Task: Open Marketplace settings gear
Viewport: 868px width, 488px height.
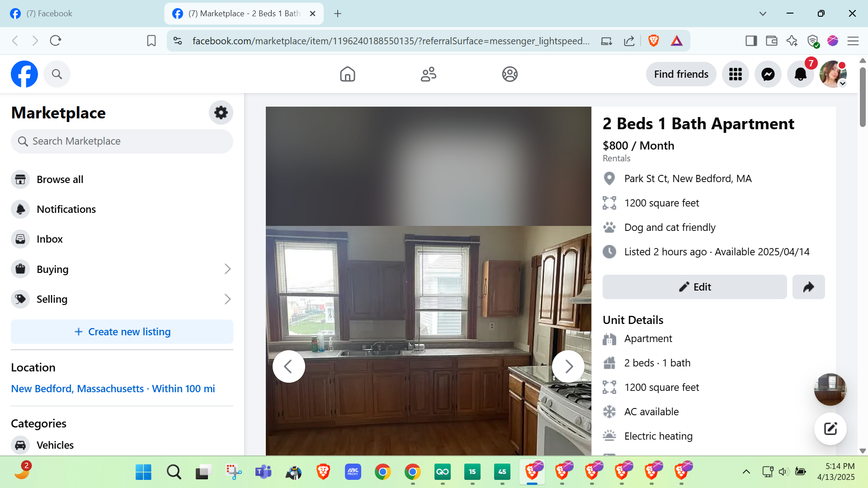Action: coord(221,113)
